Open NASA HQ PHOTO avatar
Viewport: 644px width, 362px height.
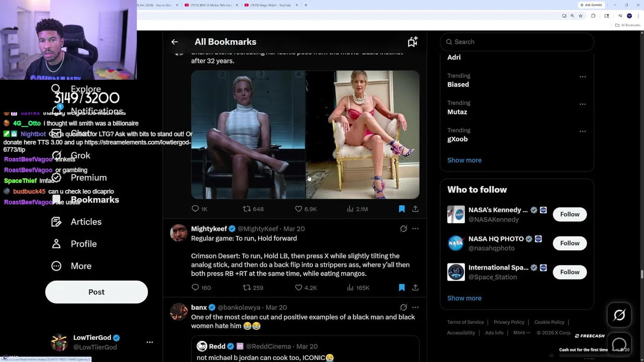coord(456,243)
